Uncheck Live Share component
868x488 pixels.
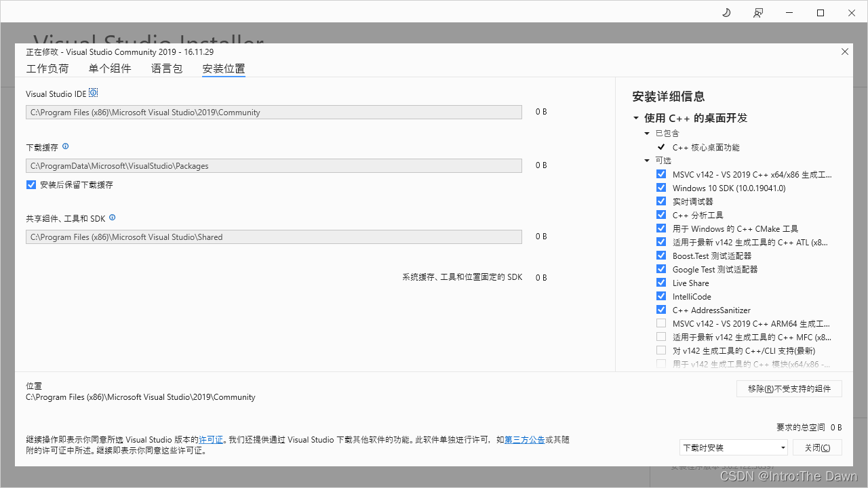click(x=661, y=283)
